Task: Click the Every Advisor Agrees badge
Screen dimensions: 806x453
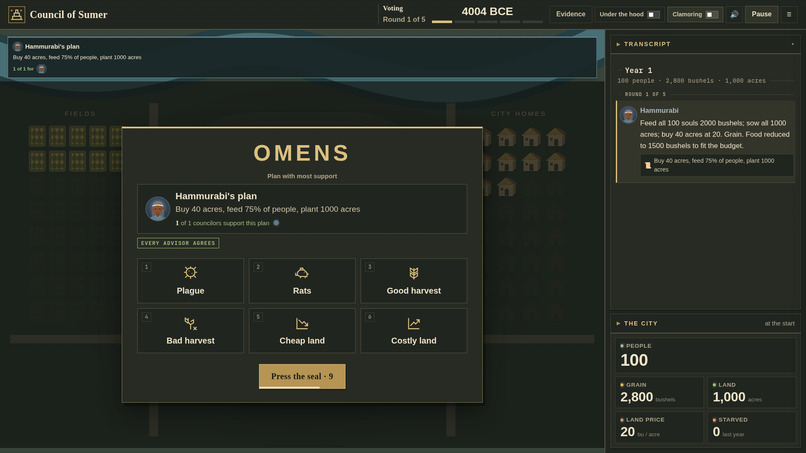Action: click(x=178, y=243)
